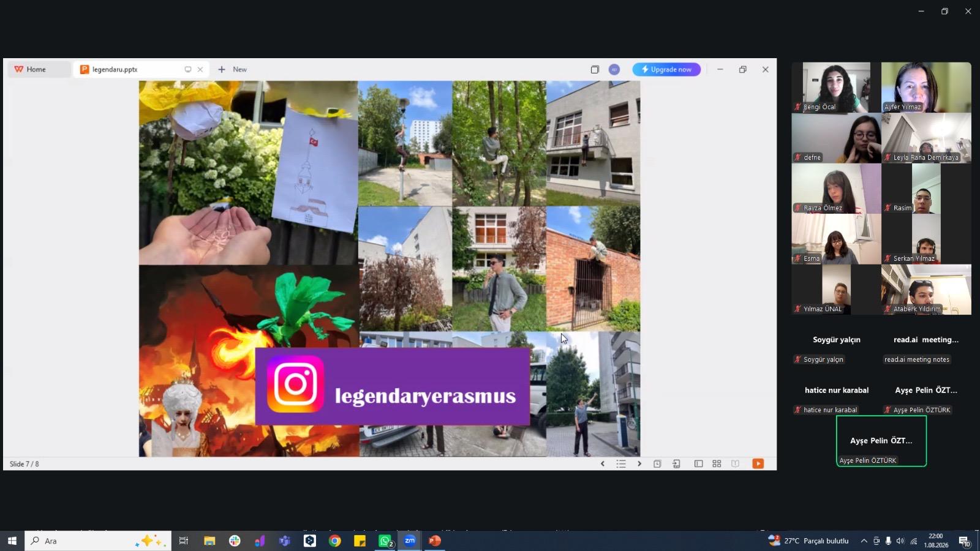980x551 pixels.
Task: Open Slack from the taskbar
Action: click(x=235, y=541)
